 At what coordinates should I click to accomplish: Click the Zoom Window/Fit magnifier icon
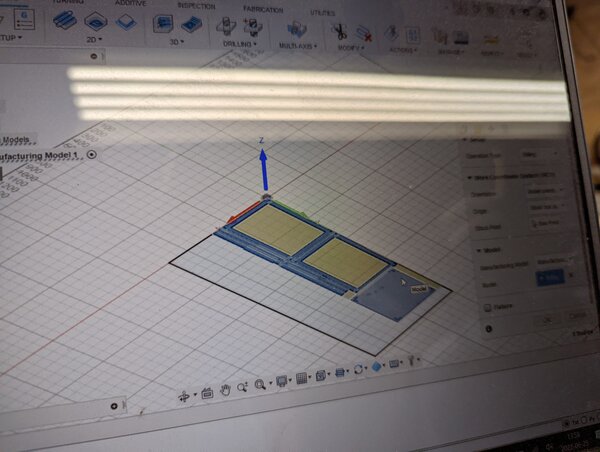coord(260,384)
